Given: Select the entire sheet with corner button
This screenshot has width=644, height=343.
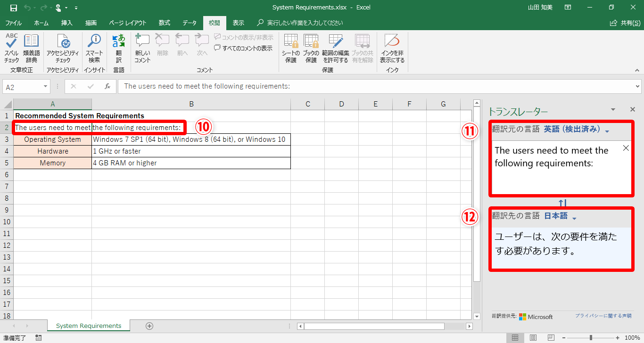Looking at the screenshot, I should [x=7, y=104].
